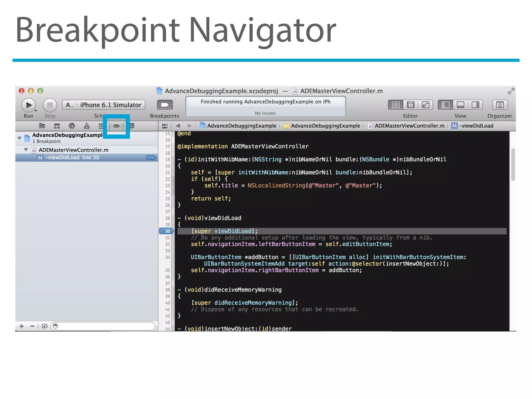Image resolution: width=532 pixels, height=399 pixels.
Task: Show the Symbol navigator tab
Action: (57, 126)
